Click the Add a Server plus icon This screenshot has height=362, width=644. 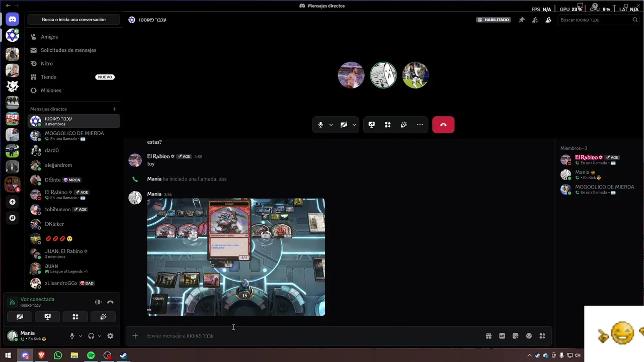(x=13, y=202)
